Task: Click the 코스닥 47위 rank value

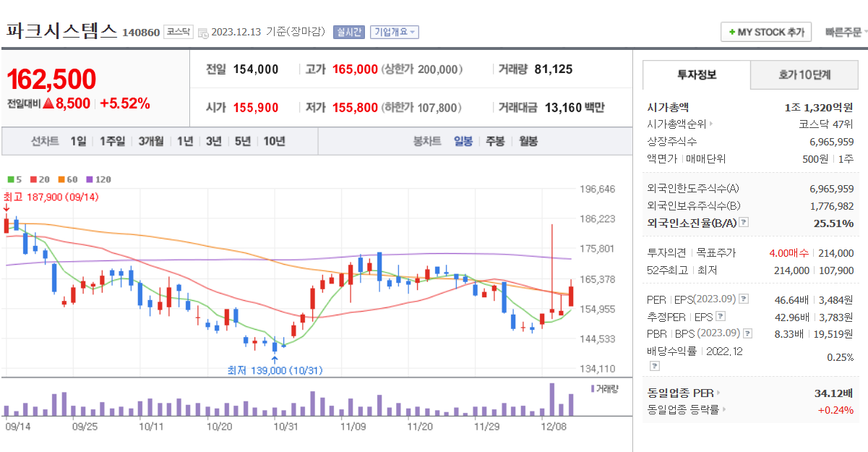Action: coord(826,124)
